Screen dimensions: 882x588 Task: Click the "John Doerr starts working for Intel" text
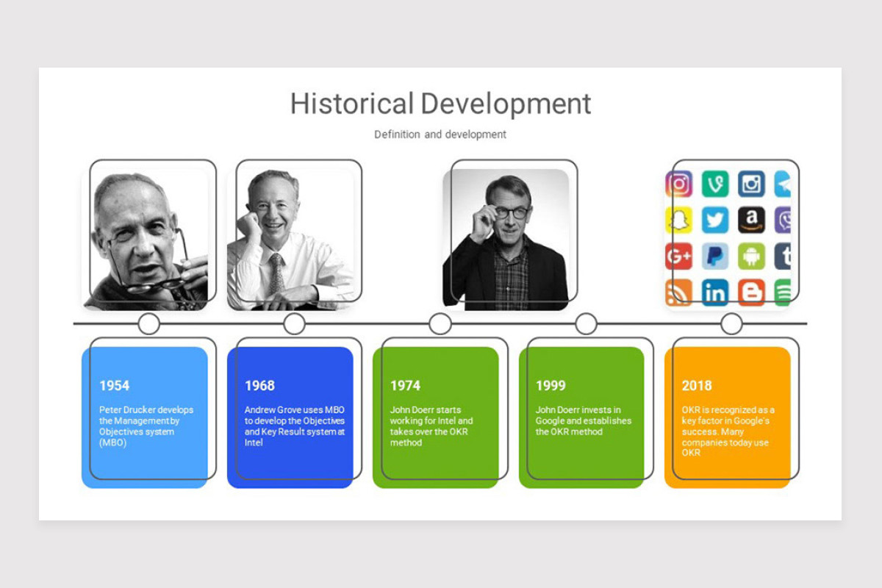click(x=431, y=426)
